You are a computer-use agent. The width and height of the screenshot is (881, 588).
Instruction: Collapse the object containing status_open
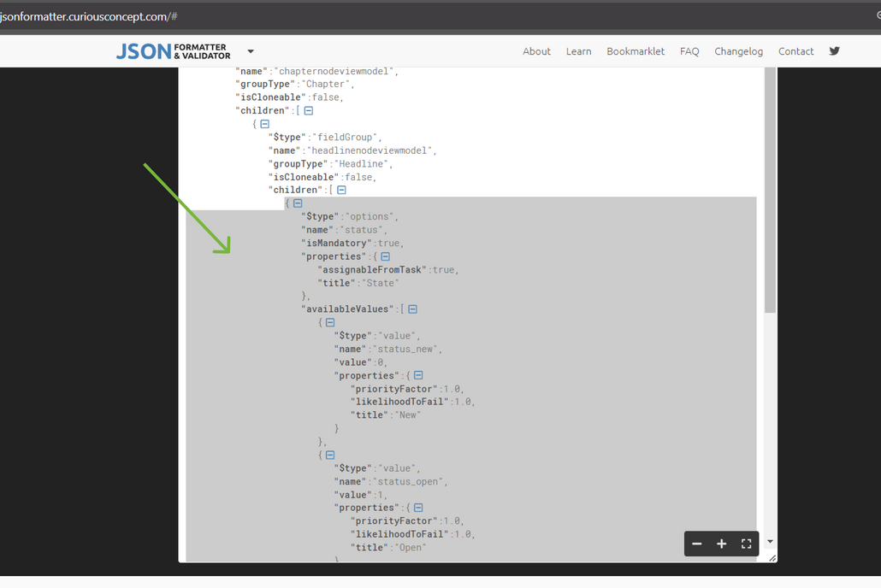[330, 455]
